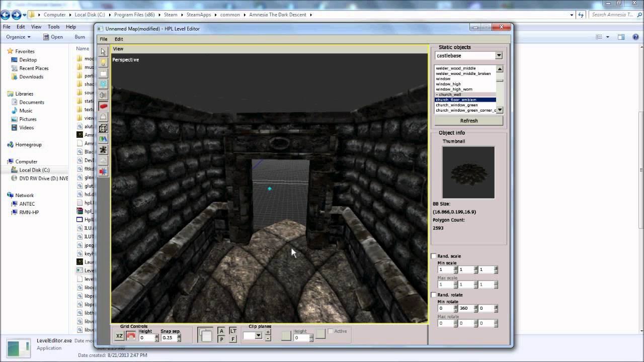Enable Rand. scale checkbox
Screen dimensions: 644x362
point(434,256)
